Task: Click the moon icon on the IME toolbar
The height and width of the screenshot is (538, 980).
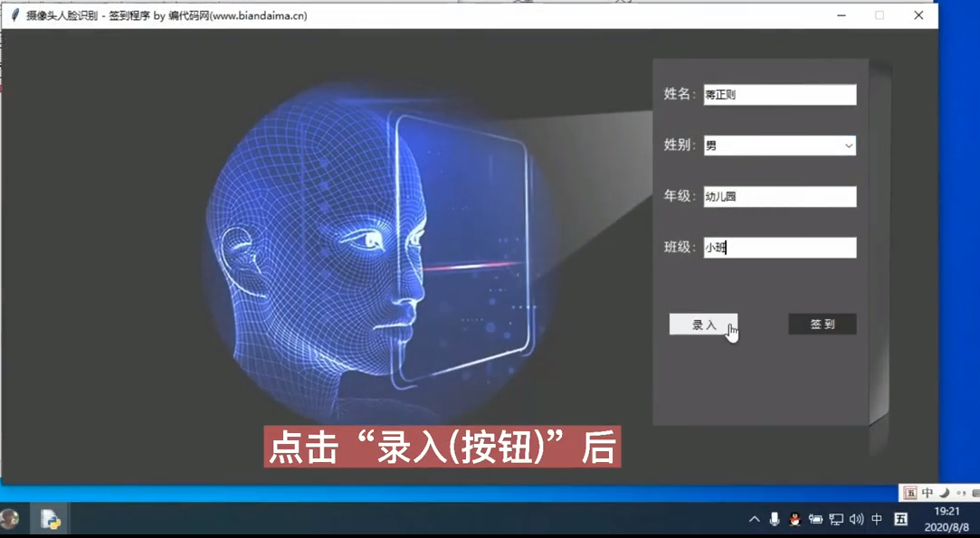Action: coord(944,492)
